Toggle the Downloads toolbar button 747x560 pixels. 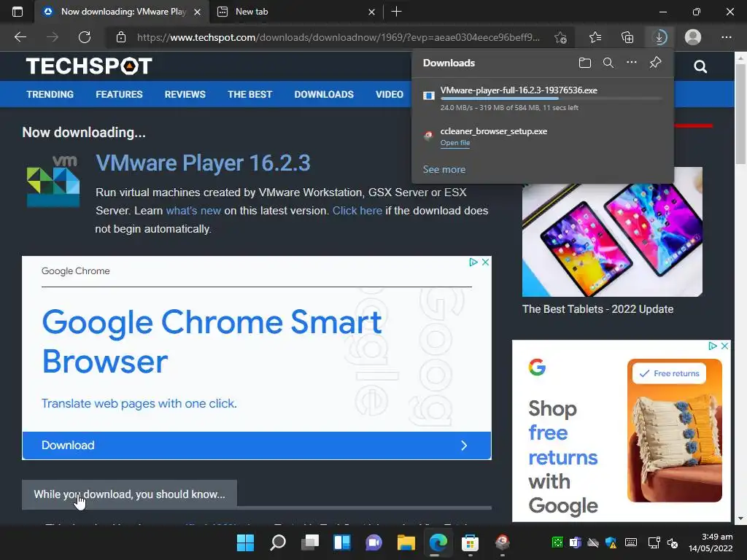tap(659, 37)
